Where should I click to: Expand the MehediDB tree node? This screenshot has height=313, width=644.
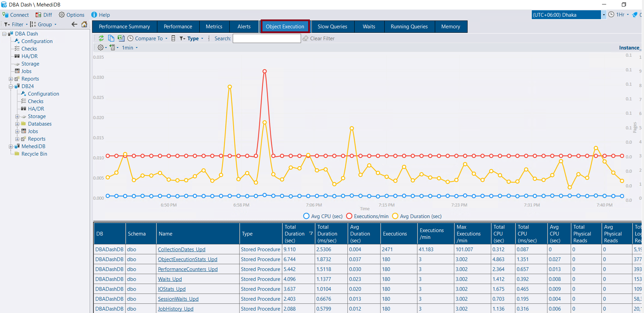tap(11, 146)
